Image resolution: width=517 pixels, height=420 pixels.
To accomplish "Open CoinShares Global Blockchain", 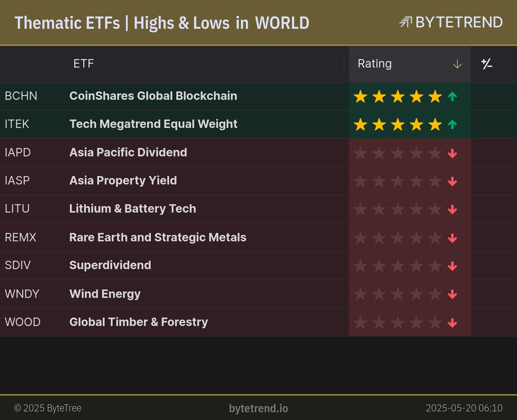I will click(153, 96).
